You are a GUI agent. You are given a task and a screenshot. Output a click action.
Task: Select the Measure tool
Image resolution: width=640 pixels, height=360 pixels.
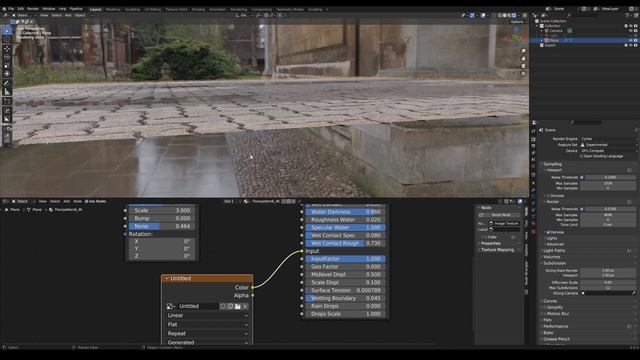click(x=7, y=92)
